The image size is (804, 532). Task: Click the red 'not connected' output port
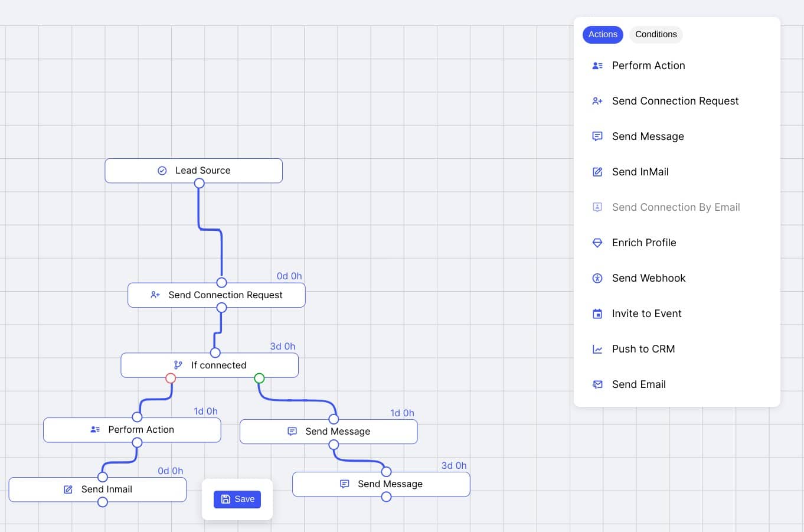pos(171,378)
